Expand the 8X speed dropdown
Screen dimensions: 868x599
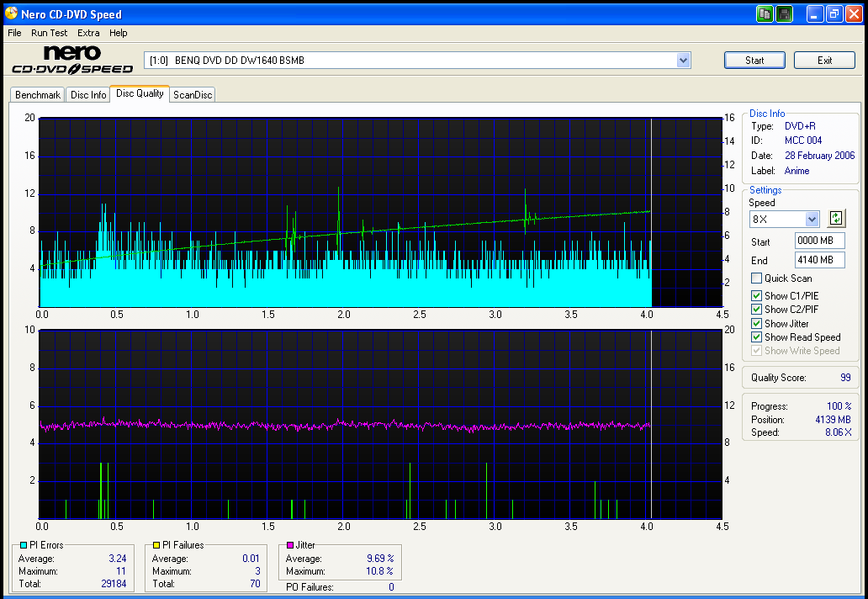(x=811, y=219)
